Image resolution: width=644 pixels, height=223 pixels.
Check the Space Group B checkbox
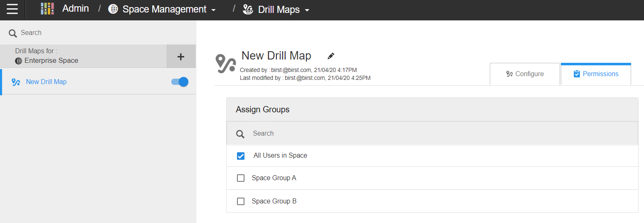point(241,201)
